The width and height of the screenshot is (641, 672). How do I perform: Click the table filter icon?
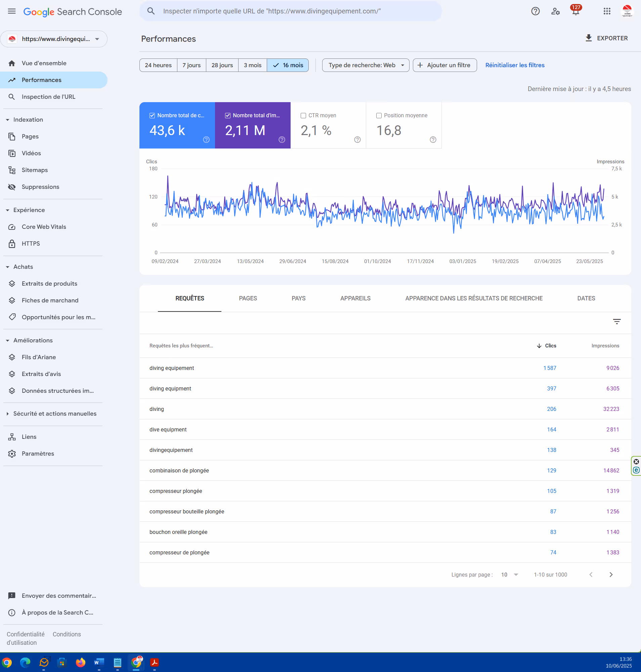coord(616,322)
